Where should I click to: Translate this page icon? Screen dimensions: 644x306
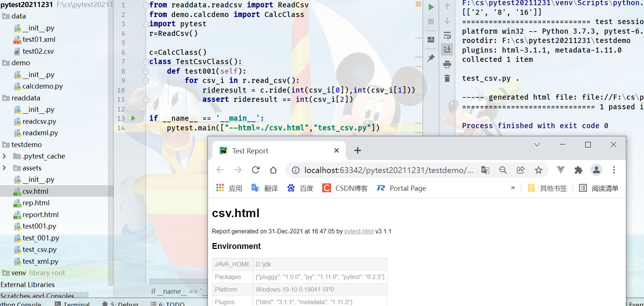[485, 170]
